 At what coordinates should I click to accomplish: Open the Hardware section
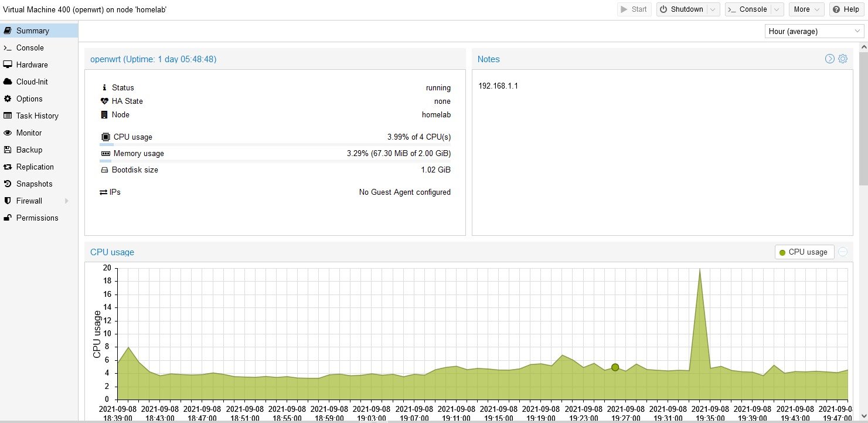pyautogui.click(x=32, y=65)
